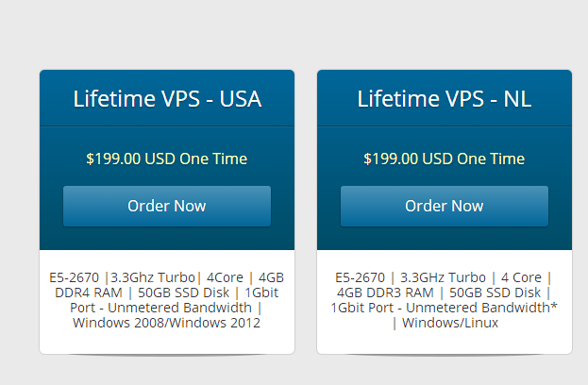Viewport: 588px width, 385px height.
Task: Click 3.3Ghz Turbo in USA specs
Action: (x=153, y=277)
